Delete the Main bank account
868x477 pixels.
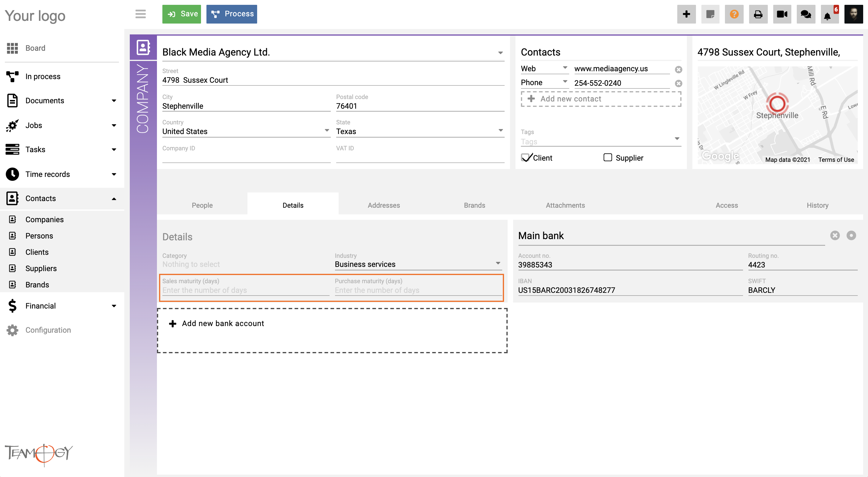click(835, 235)
